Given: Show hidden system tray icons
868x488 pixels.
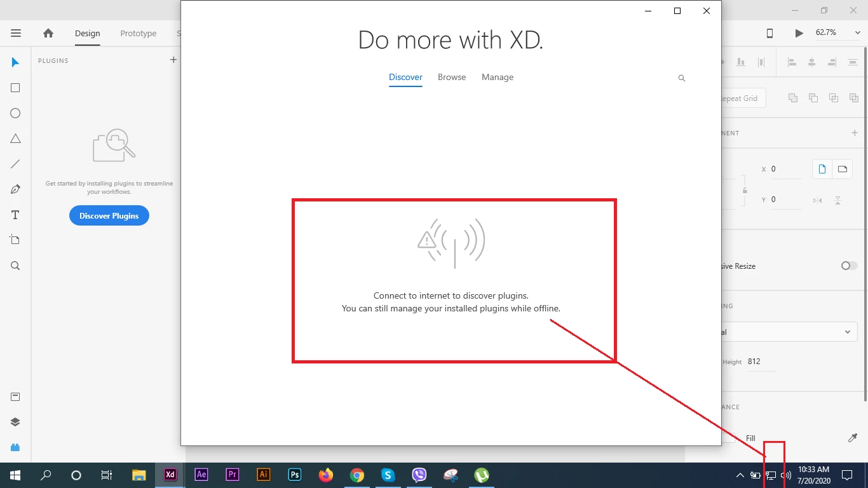Looking at the screenshot, I should point(740,475).
